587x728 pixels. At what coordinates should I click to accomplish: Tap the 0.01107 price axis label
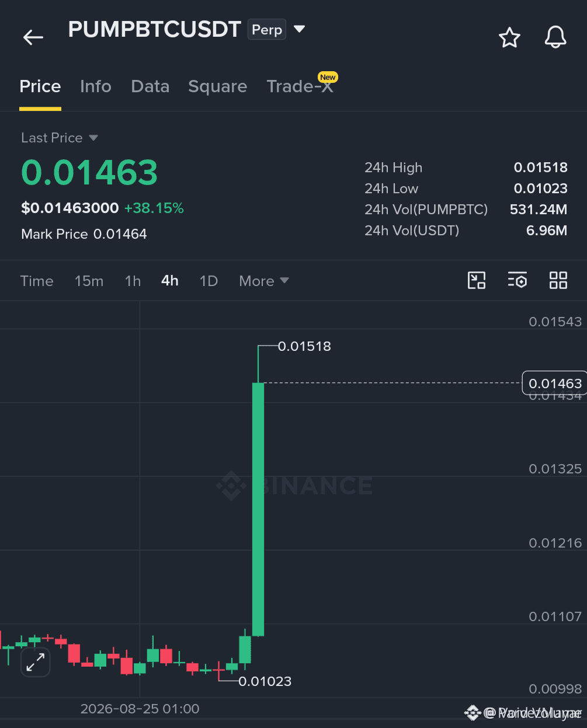[x=555, y=616]
